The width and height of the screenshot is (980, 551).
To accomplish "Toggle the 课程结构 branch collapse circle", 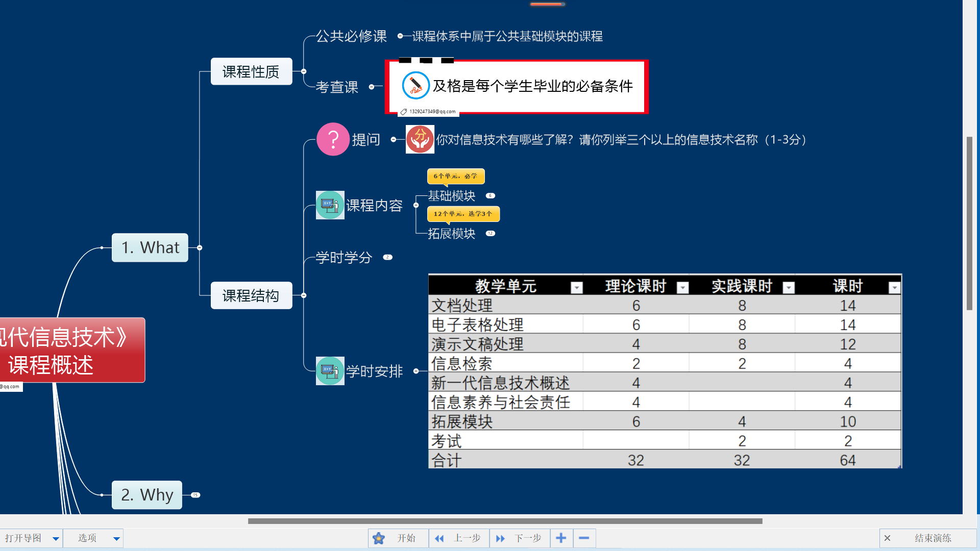I will (x=304, y=295).
